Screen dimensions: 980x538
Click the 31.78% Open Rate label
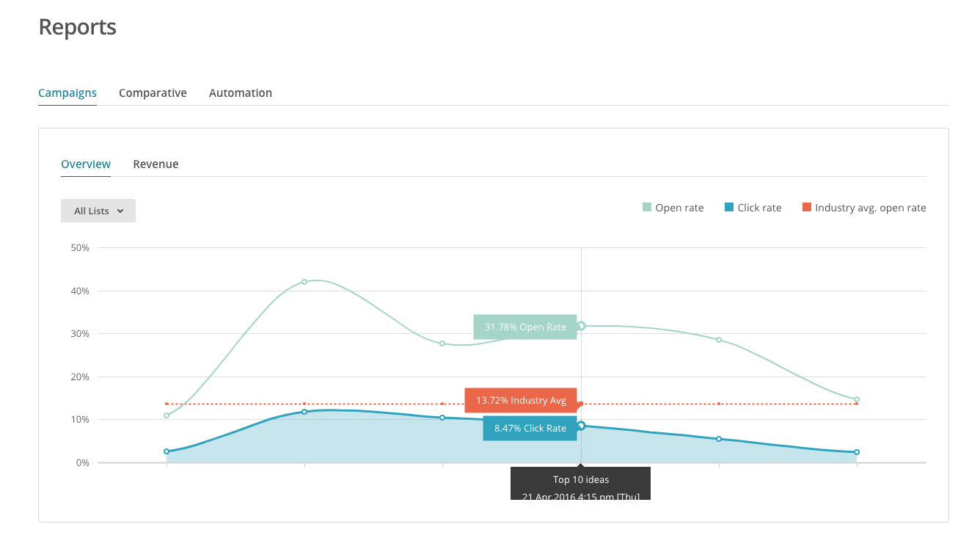pos(525,327)
